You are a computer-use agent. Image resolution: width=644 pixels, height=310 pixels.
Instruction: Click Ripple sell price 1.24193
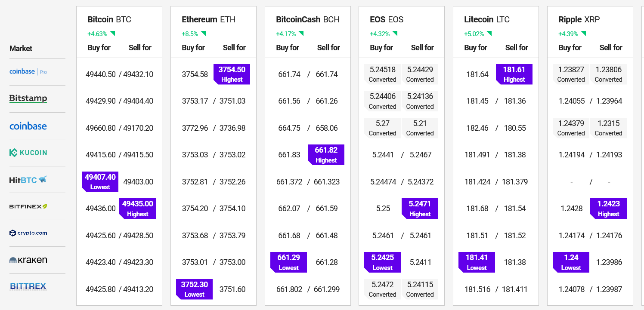pos(609,155)
